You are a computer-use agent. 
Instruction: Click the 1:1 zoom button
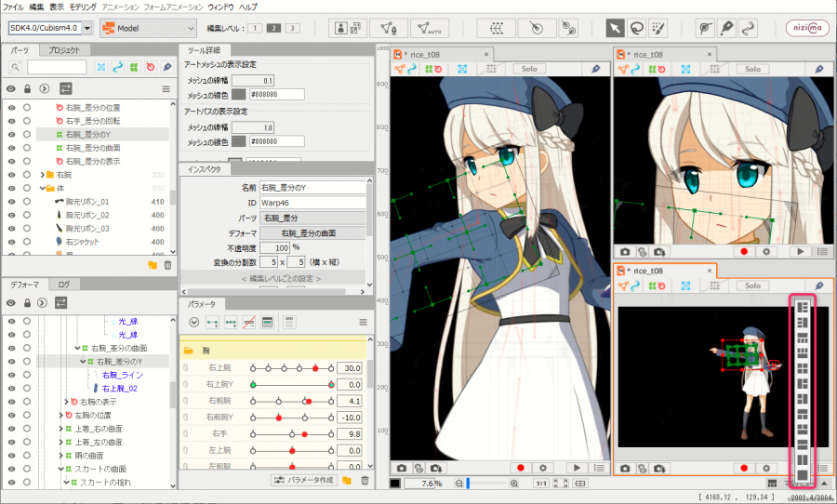click(540, 484)
